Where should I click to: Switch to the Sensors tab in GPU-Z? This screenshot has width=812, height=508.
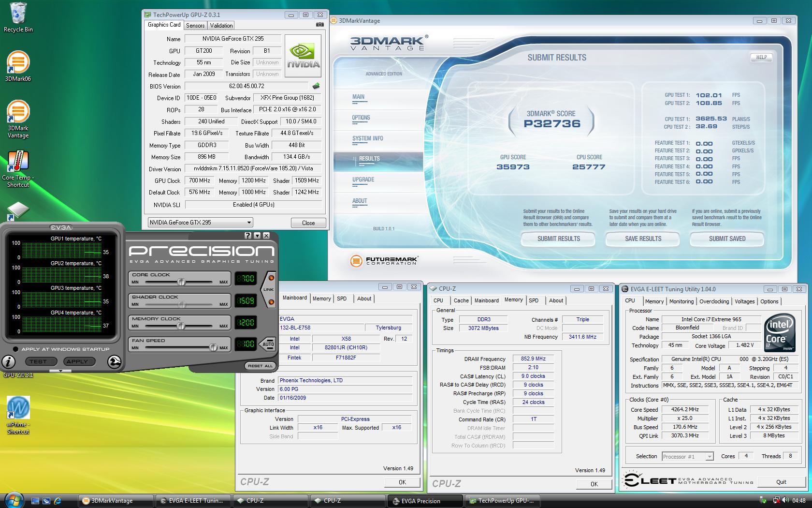(195, 26)
